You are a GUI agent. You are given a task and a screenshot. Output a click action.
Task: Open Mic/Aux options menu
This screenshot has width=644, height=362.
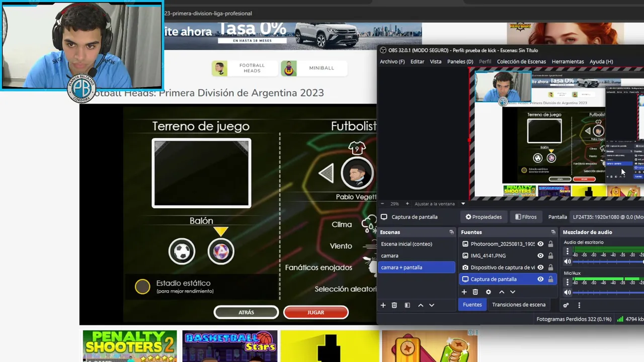[x=568, y=282]
